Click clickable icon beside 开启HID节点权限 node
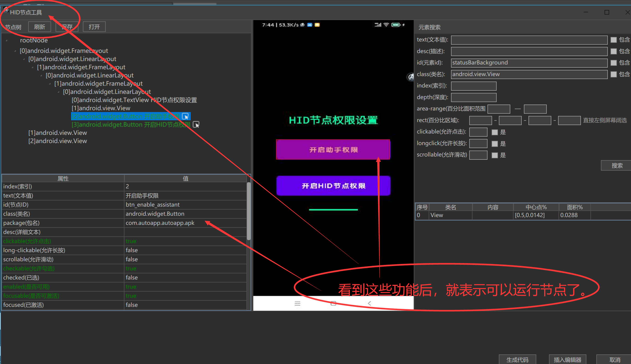 pos(196,125)
